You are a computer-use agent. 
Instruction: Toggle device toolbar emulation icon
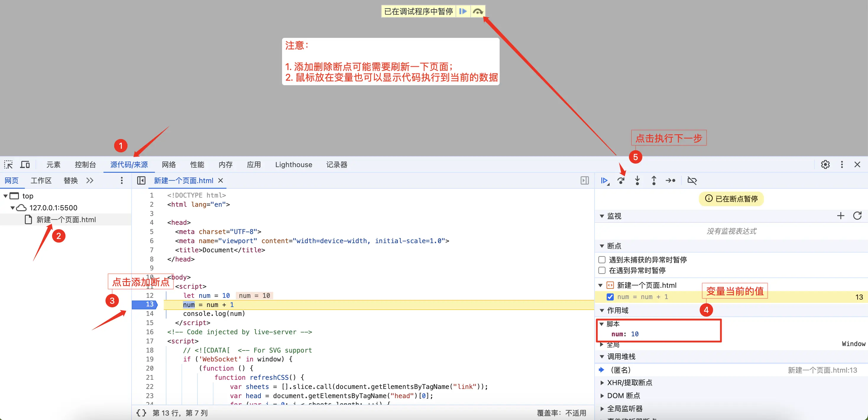tap(25, 164)
